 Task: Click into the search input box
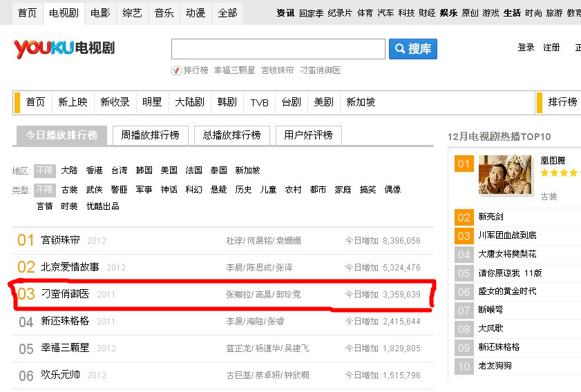click(278, 49)
